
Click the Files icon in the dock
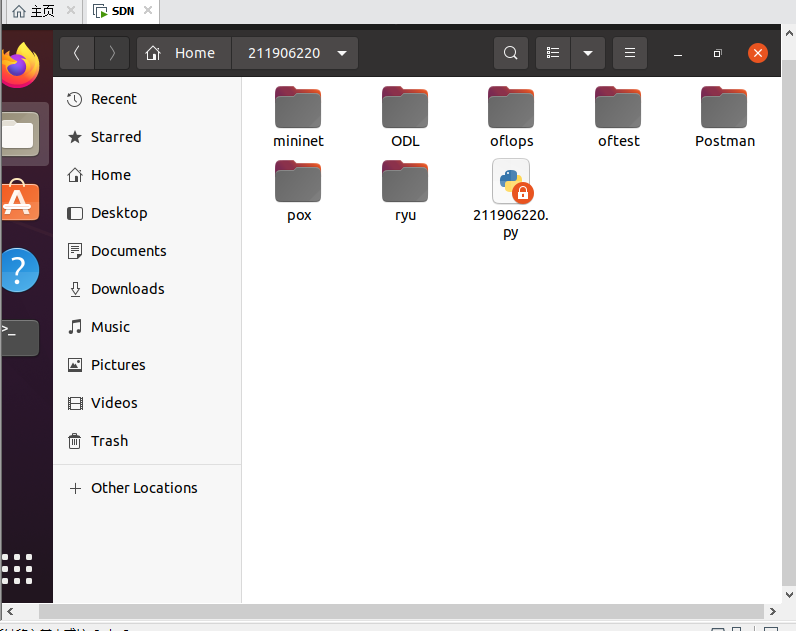click(20, 135)
